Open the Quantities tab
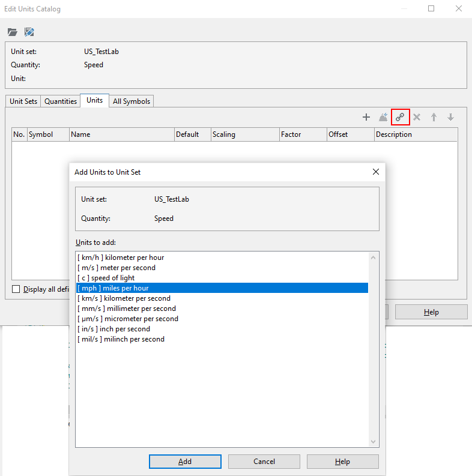This screenshot has width=472, height=476. coord(61,101)
